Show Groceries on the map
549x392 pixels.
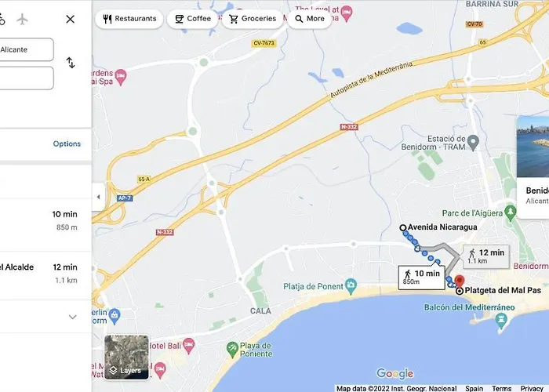tap(253, 19)
